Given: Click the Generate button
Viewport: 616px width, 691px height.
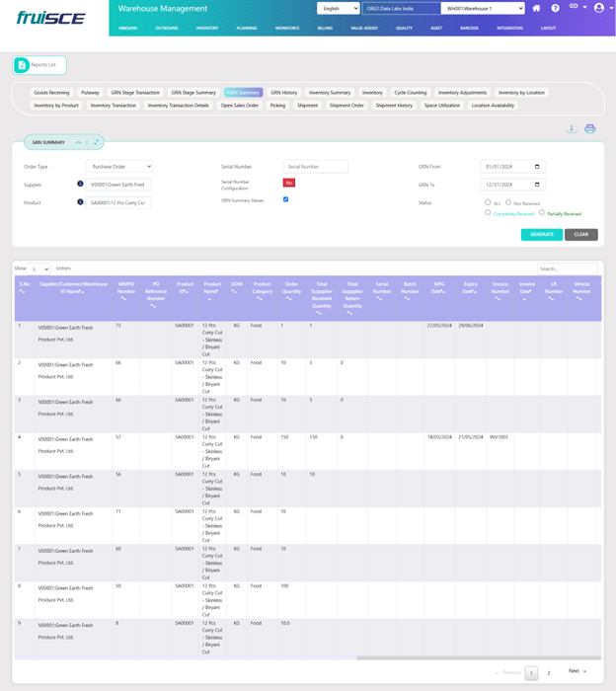Looking at the screenshot, I should click(541, 235).
